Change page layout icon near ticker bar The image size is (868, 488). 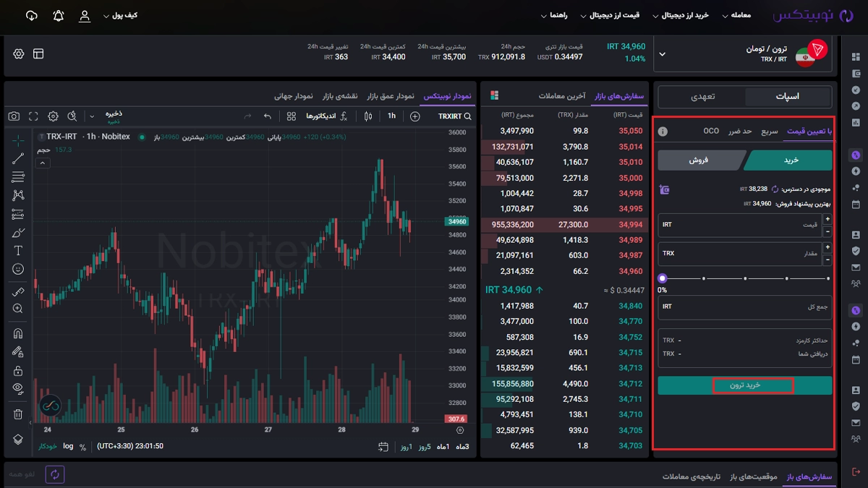[38, 54]
